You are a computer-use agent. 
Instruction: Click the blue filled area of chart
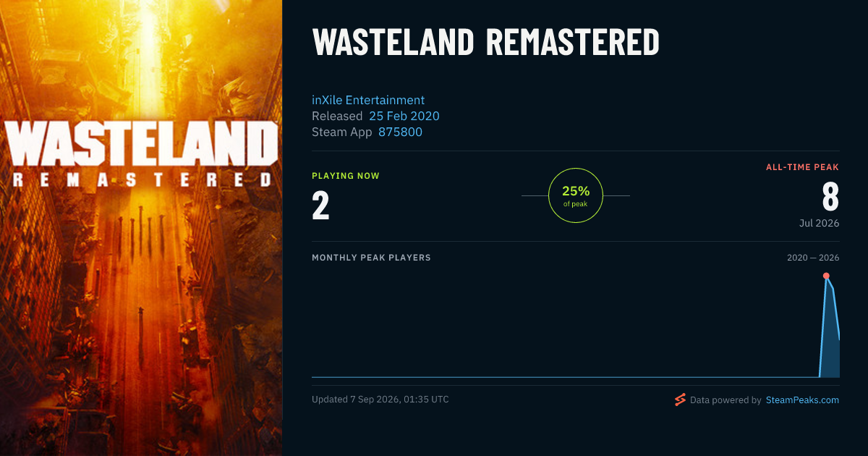[830, 340]
